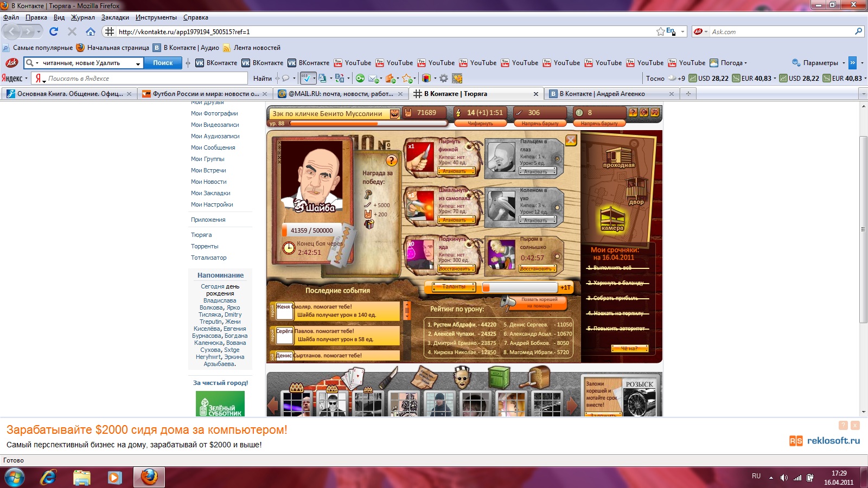868x488 pixels.
Task: Open the Ask.com search engine dropdown
Action: pyautogui.click(x=701, y=31)
